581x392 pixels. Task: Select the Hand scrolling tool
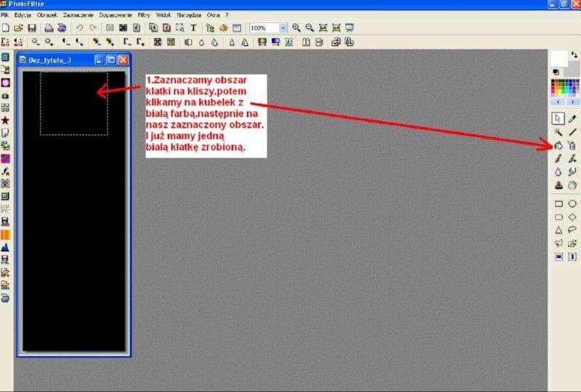(572, 185)
